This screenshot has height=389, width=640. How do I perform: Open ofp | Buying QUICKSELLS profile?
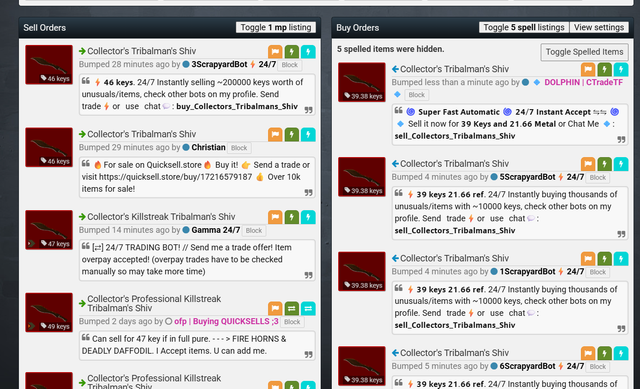pos(226,322)
